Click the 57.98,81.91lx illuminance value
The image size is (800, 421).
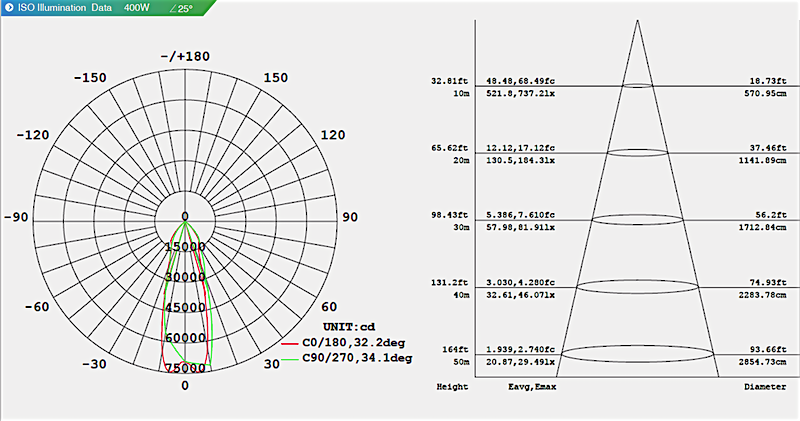pyautogui.click(x=520, y=227)
